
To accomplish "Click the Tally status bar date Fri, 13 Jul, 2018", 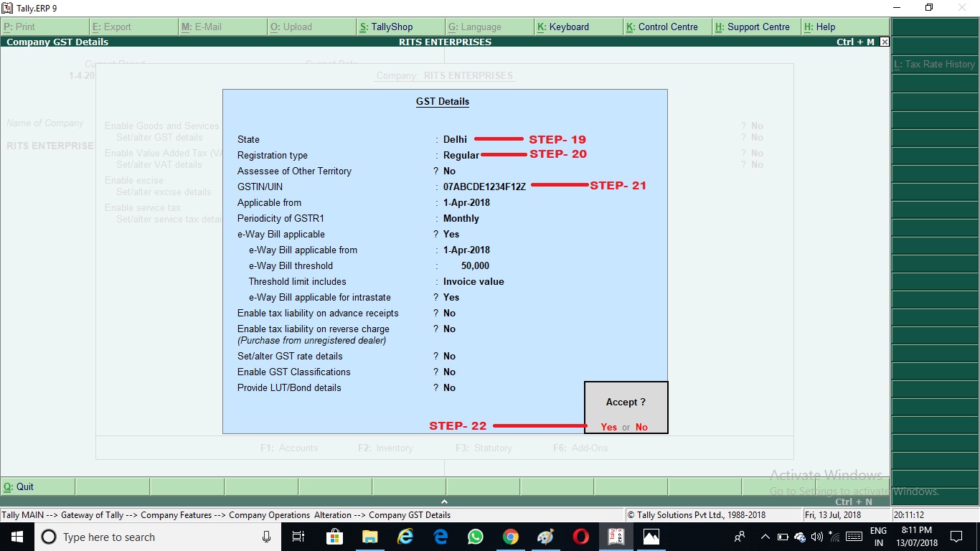I will (x=833, y=514).
